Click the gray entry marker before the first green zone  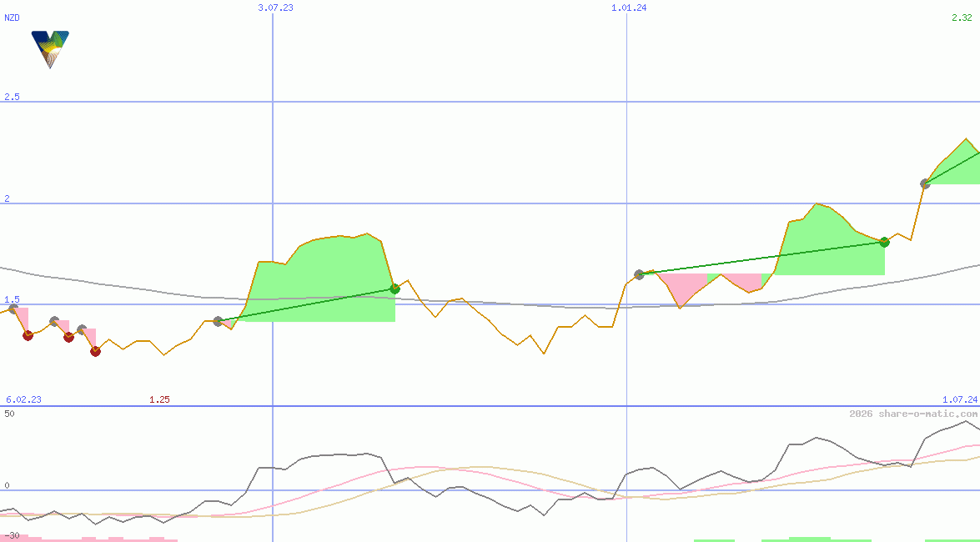219,319
